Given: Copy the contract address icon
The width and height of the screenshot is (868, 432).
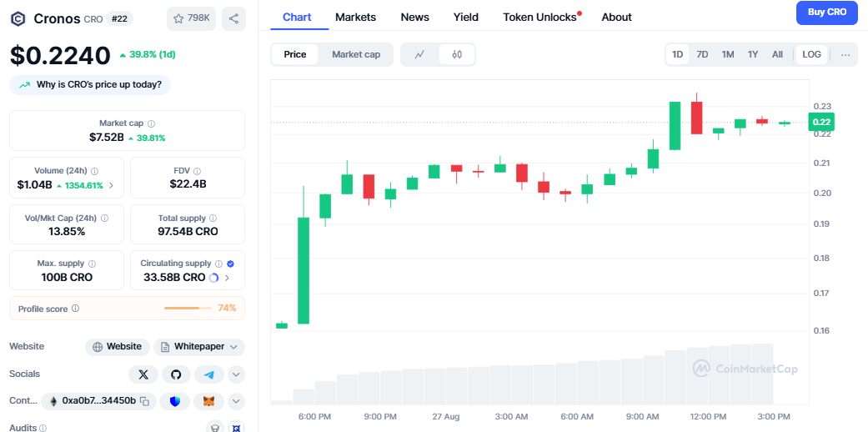Looking at the screenshot, I should (144, 400).
